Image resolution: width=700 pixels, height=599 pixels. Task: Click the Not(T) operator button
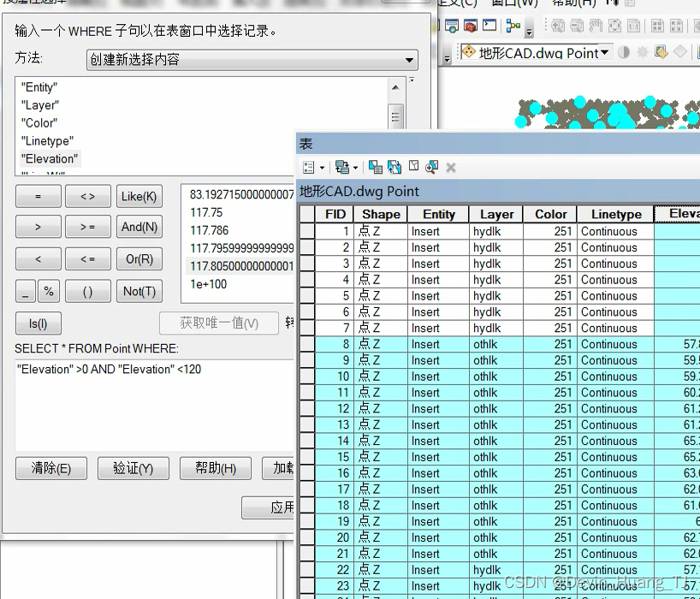coord(139,292)
